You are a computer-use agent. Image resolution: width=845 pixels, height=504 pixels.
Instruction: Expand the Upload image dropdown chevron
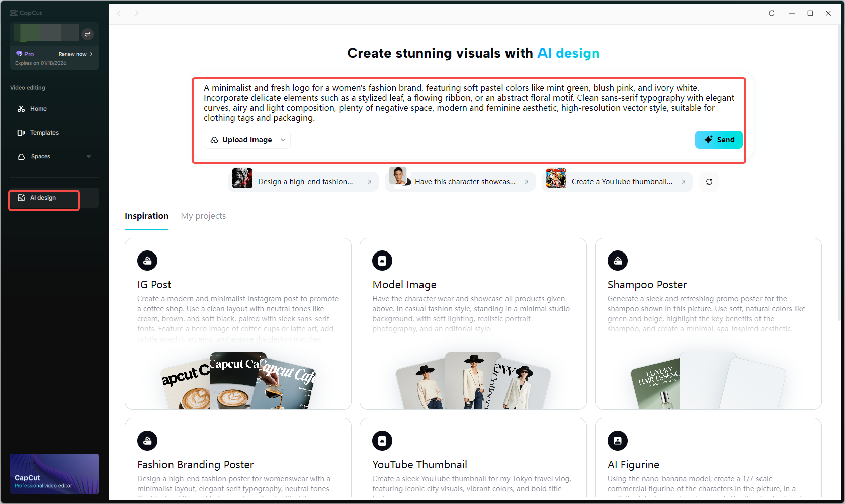click(x=283, y=139)
